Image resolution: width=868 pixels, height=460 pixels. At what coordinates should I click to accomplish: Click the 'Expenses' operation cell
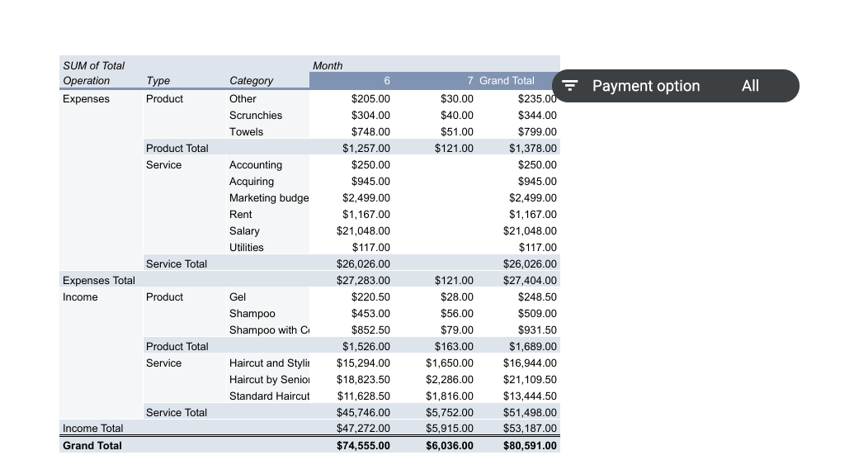click(x=87, y=98)
